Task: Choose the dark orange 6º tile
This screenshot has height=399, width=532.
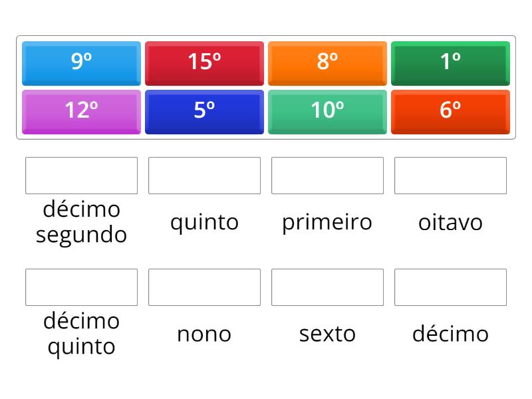Action: click(x=451, y=112)
